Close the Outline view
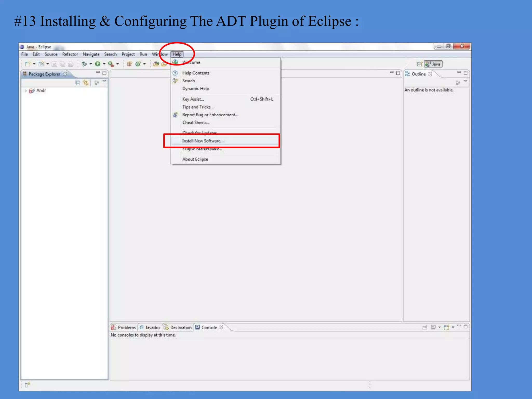This screenshot has height=399, width=532. pyautogui.click(x=430, y=74)
